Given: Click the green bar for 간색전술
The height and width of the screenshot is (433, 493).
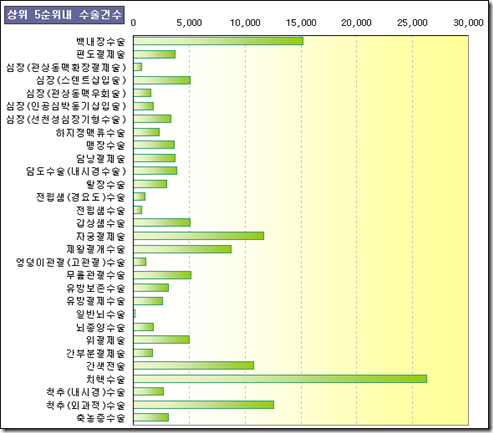Looking at the screenshot, I should (x=194, y=365).
